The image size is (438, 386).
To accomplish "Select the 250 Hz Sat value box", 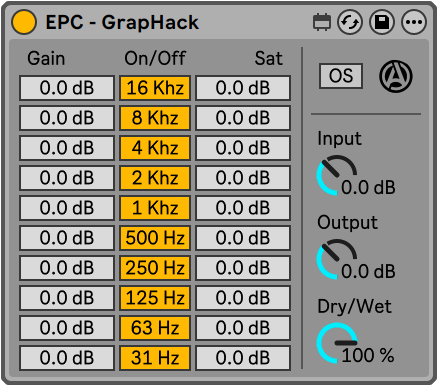I will 243,268.
